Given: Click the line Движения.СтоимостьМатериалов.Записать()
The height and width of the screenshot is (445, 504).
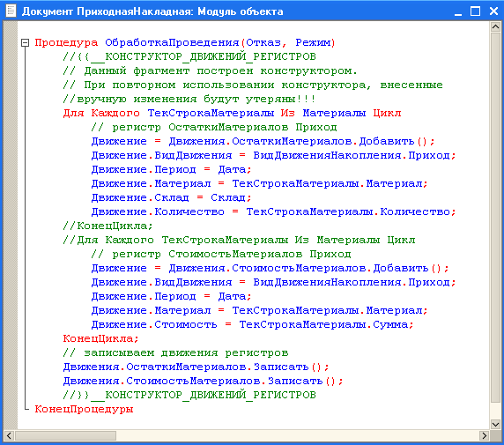Looking at the screenshot, I should 204,382.
